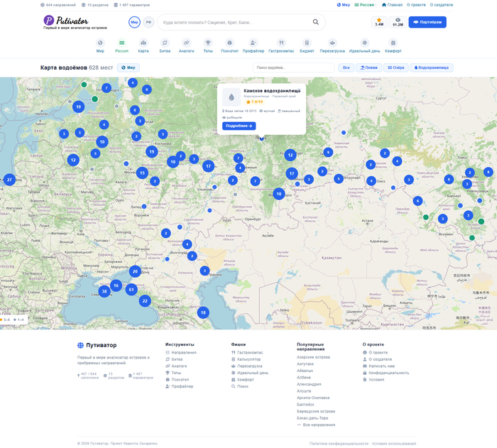Click Подробнее button in reservoir popup

click(239, 126)
